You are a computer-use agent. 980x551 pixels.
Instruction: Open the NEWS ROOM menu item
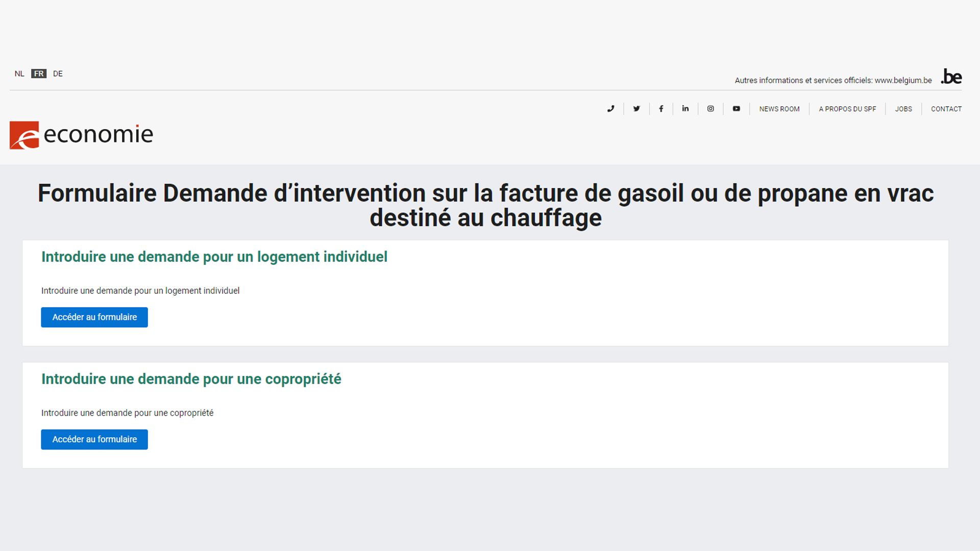(779, 109)
